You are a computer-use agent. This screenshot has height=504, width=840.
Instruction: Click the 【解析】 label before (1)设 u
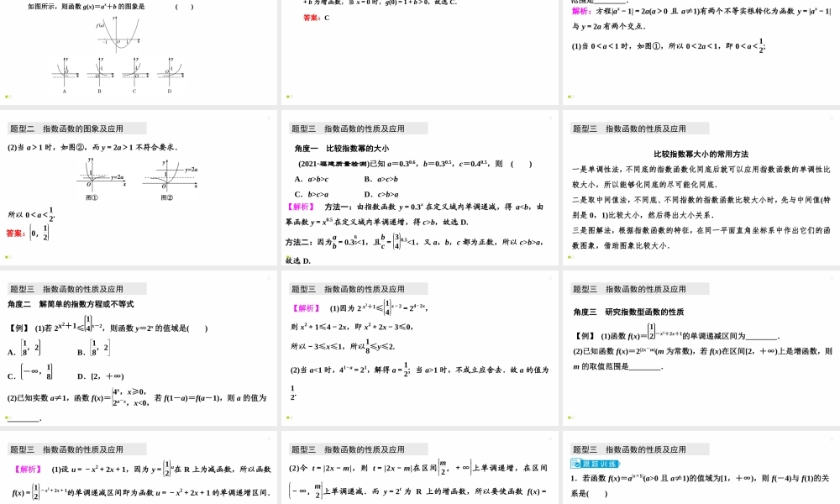[28, 470]
